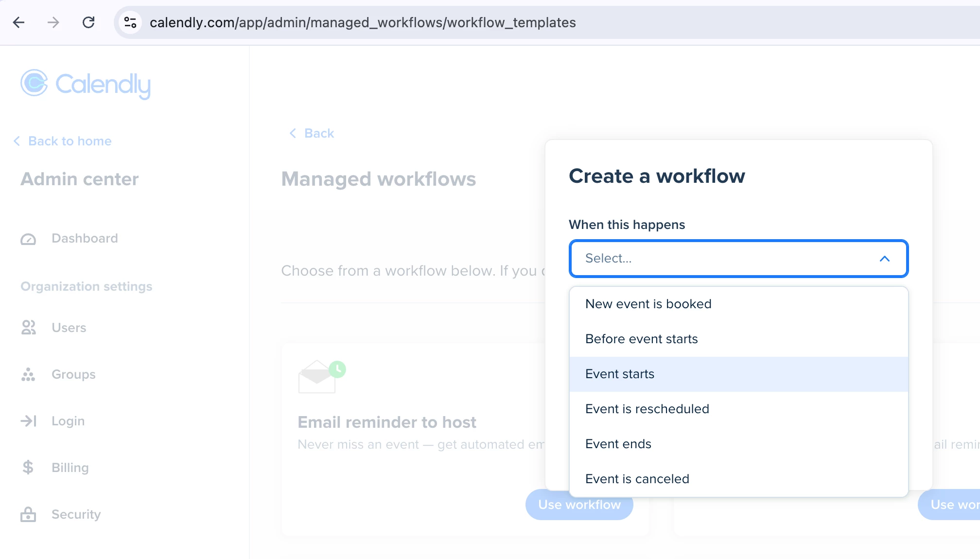The height and width of the screenshot is (559, 980).
Task: Click the Calendly logo icon
Action: click(34, 83)
